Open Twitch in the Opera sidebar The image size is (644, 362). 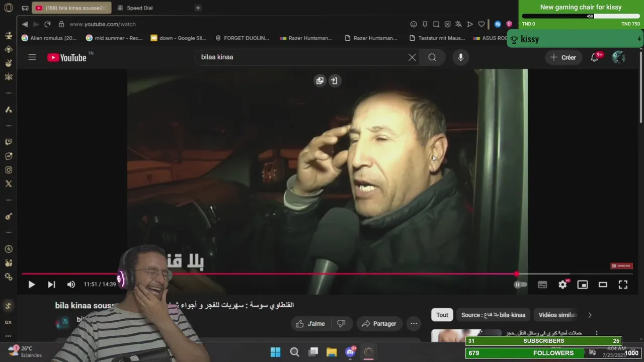point(8,142)
